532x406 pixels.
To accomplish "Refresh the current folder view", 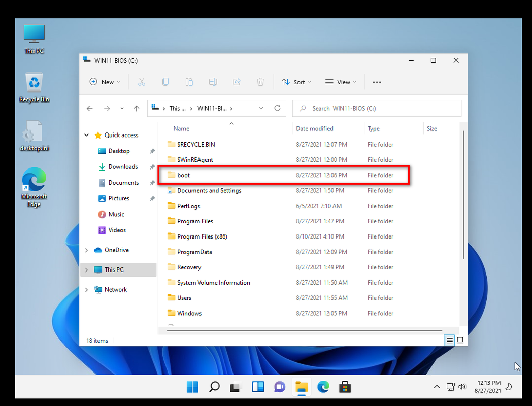I will (277, 108).
